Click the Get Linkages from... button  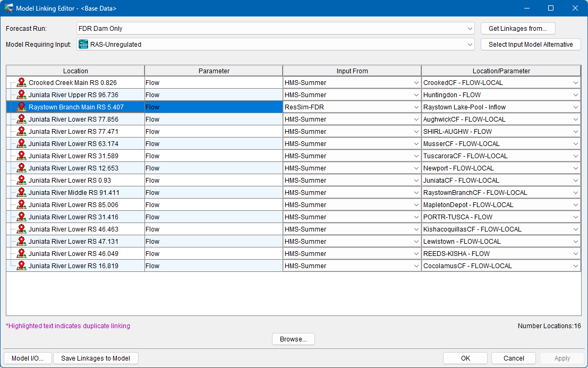[x=517, y=28]
